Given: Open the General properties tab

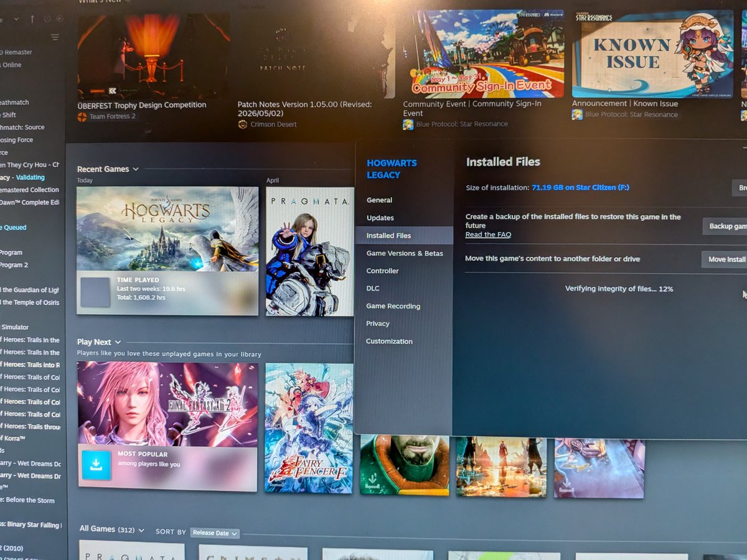Looking at the screenshot, I should [x=379, y=200].
